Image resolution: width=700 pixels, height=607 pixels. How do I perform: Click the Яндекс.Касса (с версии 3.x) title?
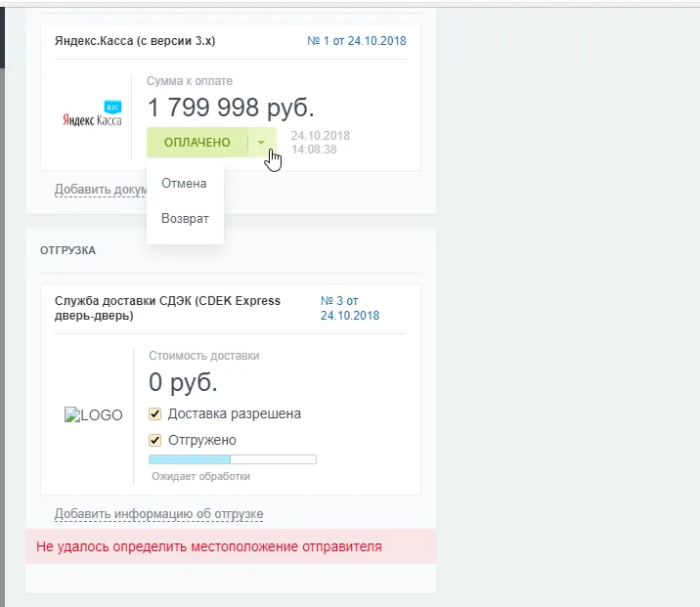pyautogui.click(x=135, y=41)
